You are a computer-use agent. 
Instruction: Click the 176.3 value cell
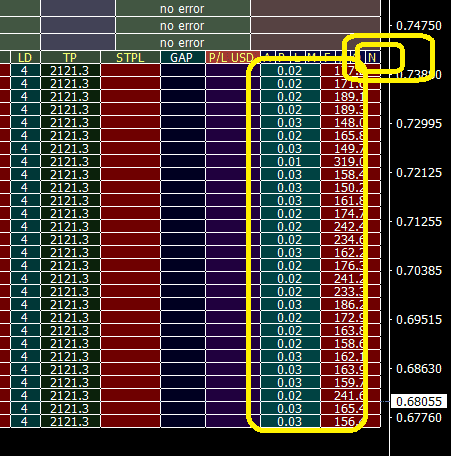pos(350,266)
